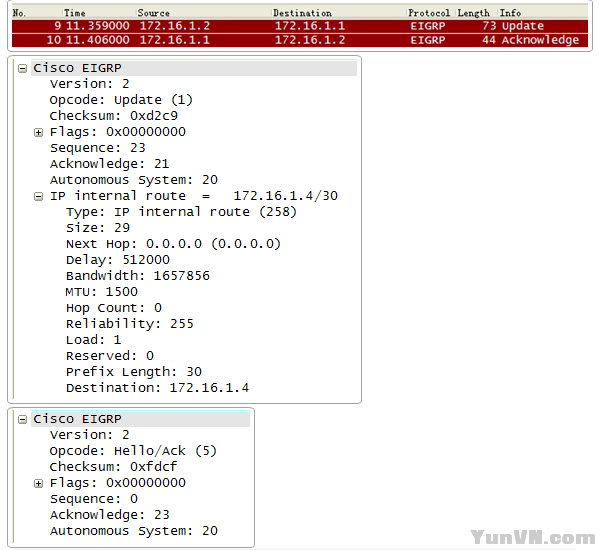599x550 pixels.
Task: Select 'Reliability: 255' line
Action: 130,324
